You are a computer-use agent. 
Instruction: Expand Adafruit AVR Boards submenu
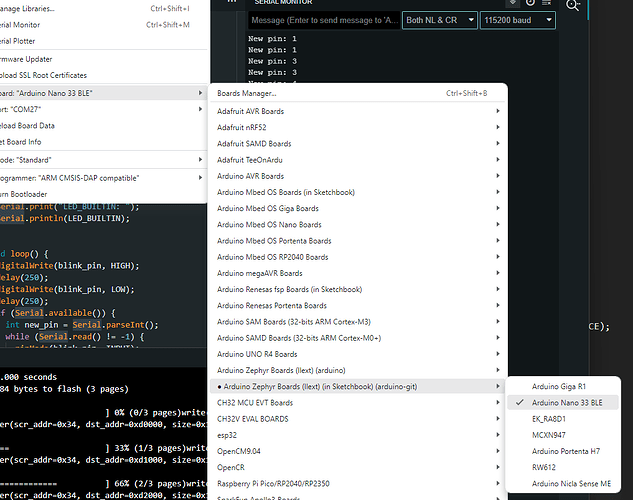coord(358,111)
